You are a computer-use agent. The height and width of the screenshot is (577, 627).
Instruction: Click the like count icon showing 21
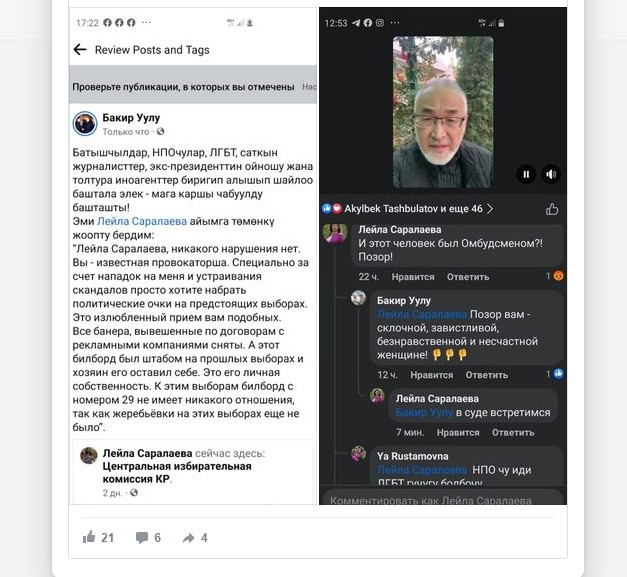[x=89, y=537]
